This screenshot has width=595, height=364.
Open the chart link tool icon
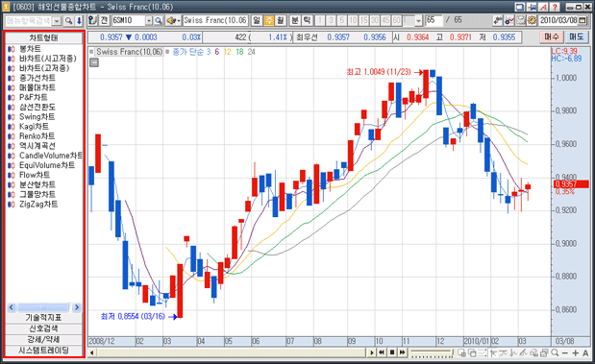click(x=498, y=20)
